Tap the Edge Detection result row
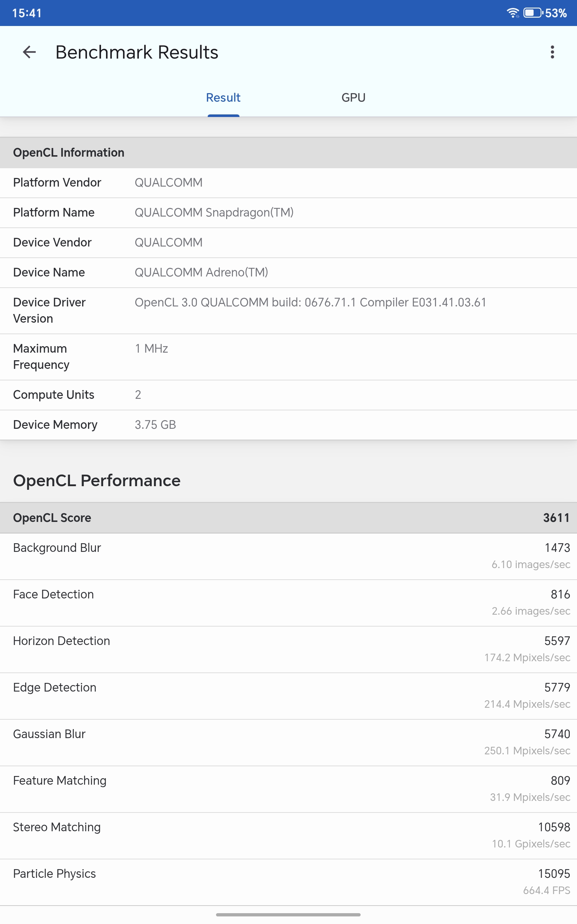Screen dimensions: 577x924 (288, 696)
